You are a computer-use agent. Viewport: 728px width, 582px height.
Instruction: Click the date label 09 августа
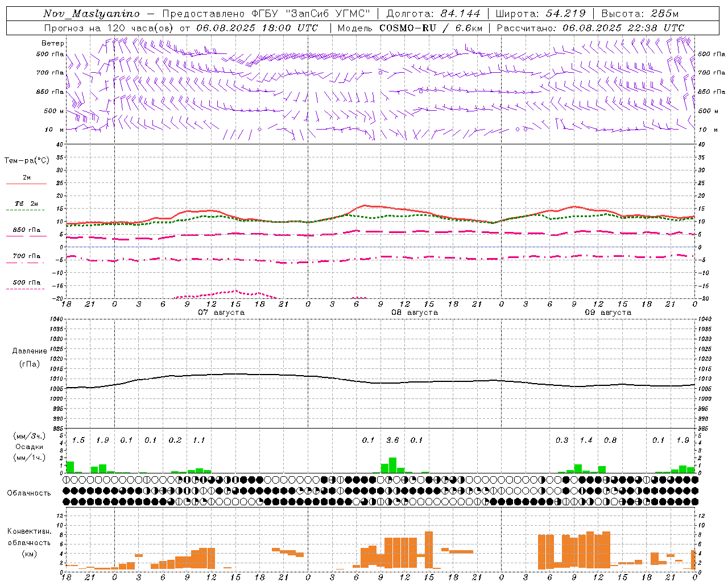[x=608, y=313]
